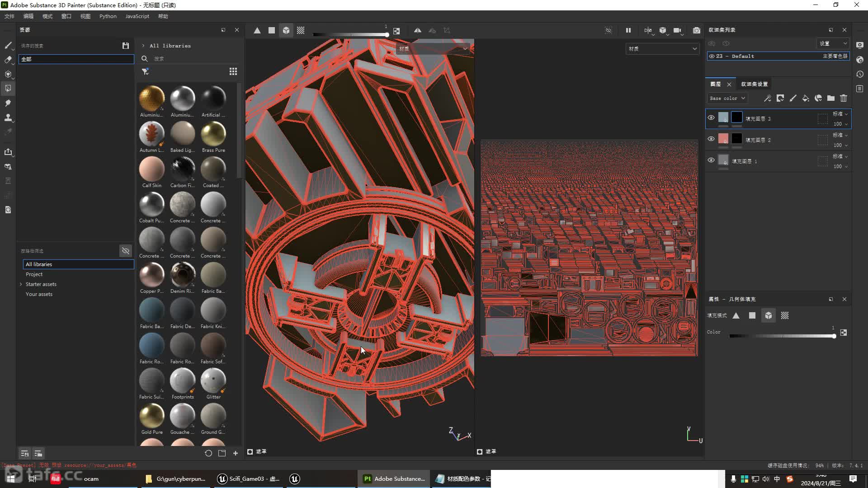Viewport: 868px width, 488px height.
Task: Select the Smudge tool
Action: coord(8,103)
